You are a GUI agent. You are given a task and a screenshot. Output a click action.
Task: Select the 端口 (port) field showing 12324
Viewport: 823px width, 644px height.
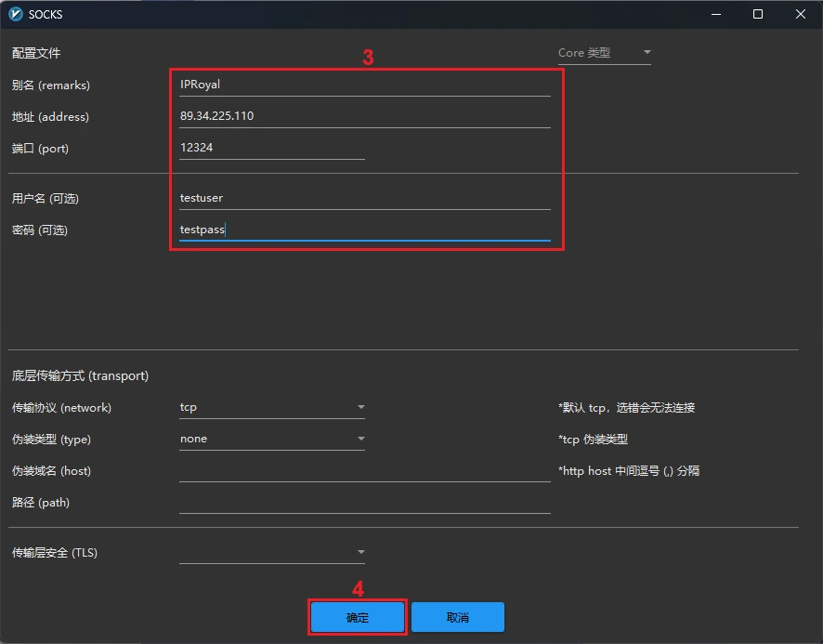[271, 148]
